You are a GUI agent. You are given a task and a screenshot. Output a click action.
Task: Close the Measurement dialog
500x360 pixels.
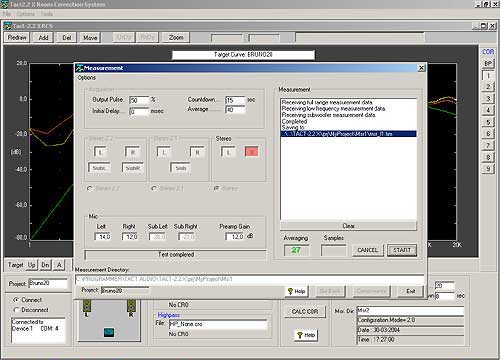tap(421, 68)
